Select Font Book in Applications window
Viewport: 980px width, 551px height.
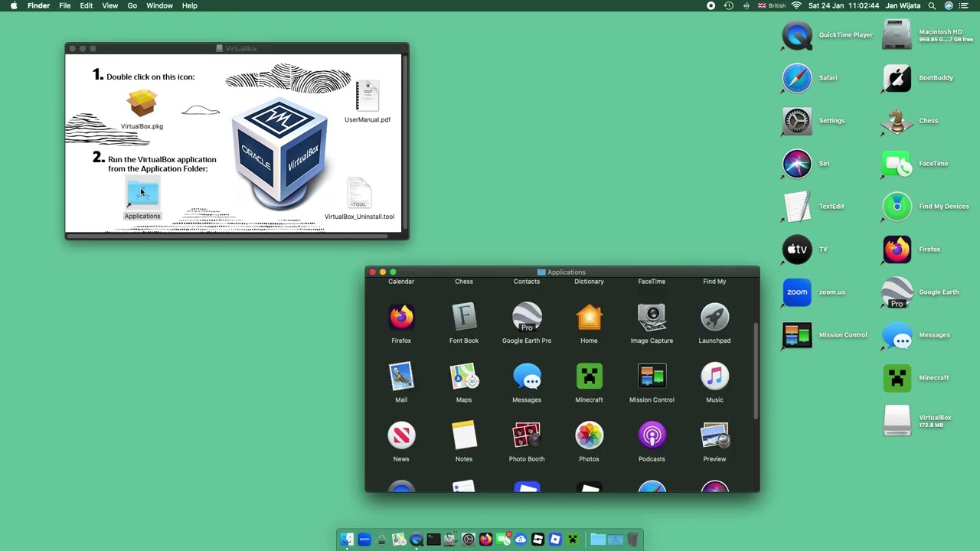coord(464,317)
